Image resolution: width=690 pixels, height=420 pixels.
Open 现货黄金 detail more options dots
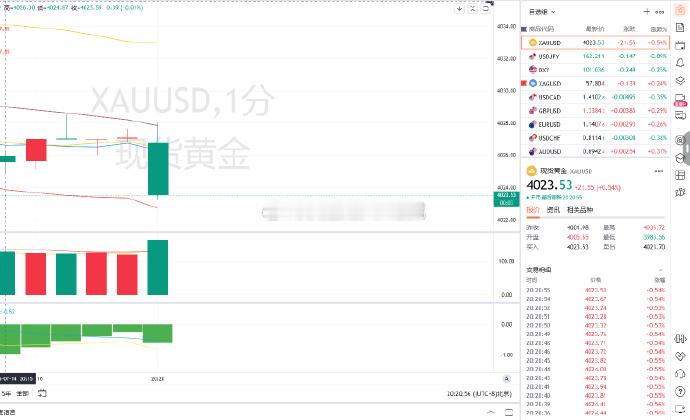click(659, 171)
